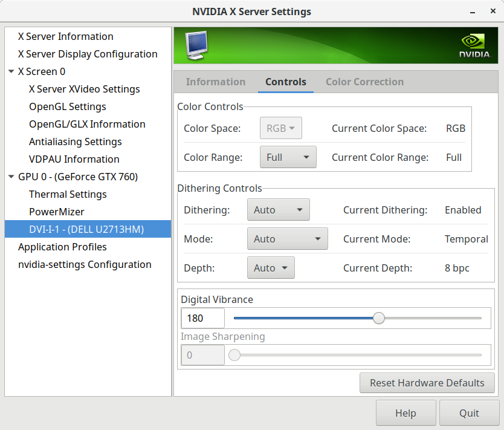The width and height of the screenshot is (504, 430).
Task: Click the Image Sharpening label
Action: pyautogui.click(x=223, y=336)
